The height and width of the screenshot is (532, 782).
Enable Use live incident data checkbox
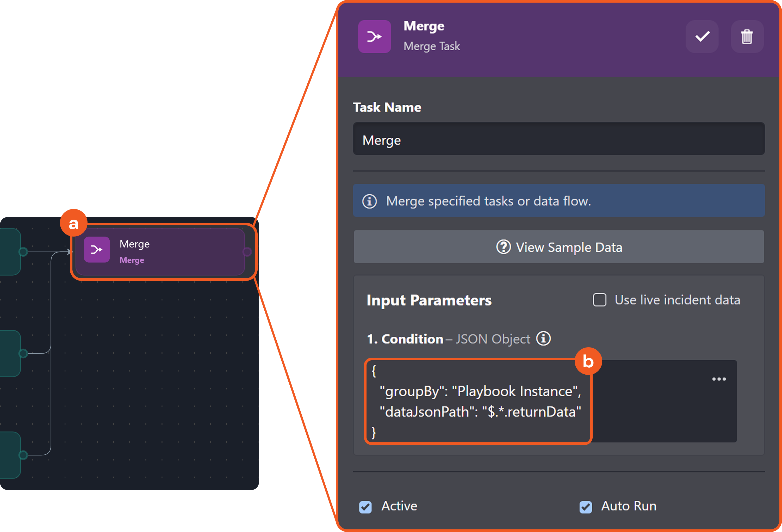599,300
